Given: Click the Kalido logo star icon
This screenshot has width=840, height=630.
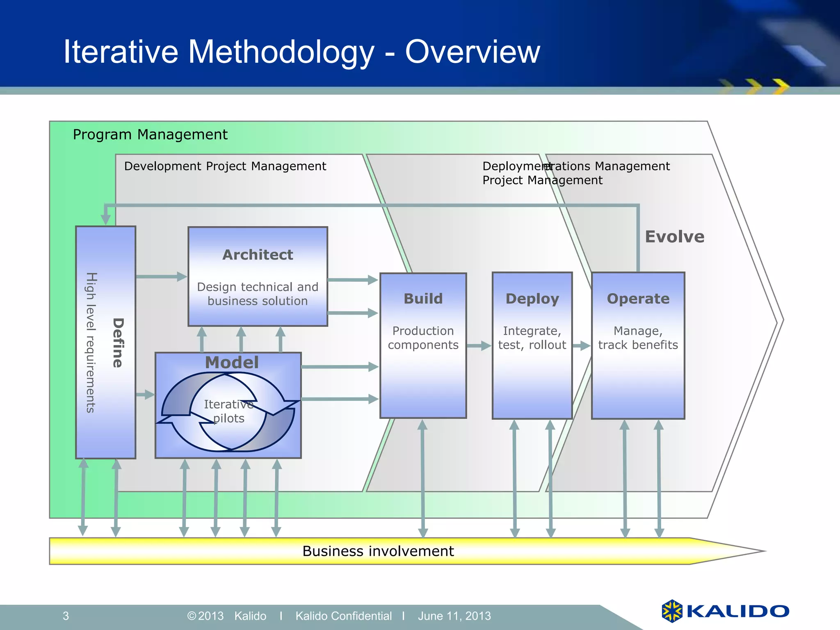Looking at the screenshot, I should [x=672, y=611].
